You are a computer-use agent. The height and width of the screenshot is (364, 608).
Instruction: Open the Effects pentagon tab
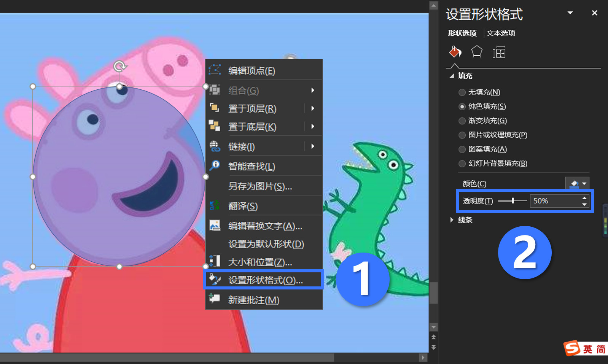(477, 52)
